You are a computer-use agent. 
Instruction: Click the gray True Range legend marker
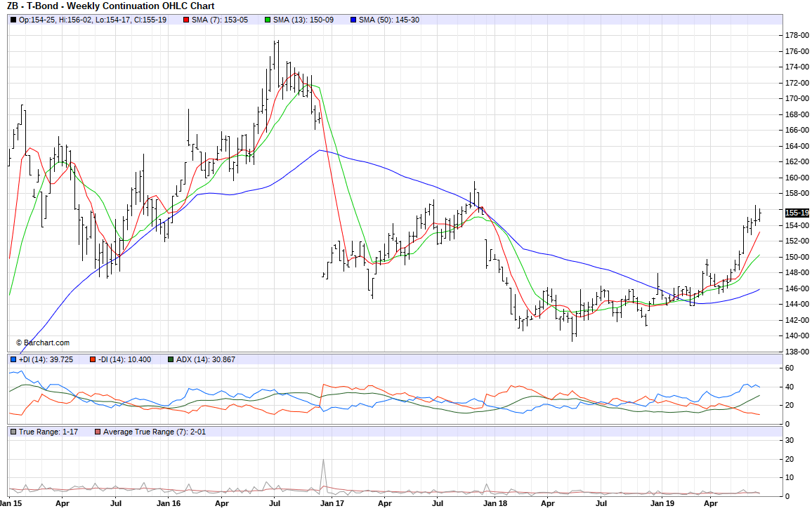tap(13, 432)
